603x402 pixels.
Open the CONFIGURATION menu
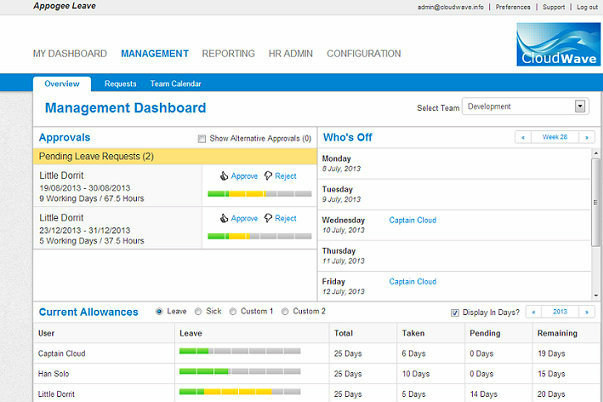point(364,53)
